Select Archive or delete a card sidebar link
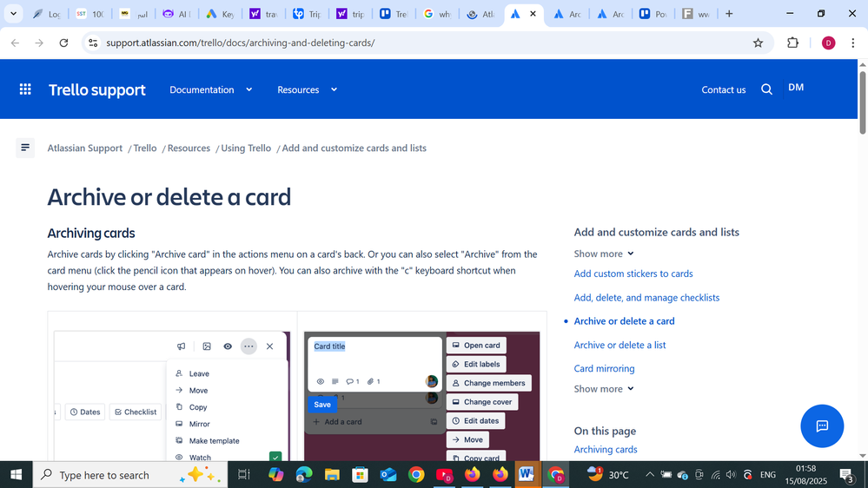 (624, 321)
